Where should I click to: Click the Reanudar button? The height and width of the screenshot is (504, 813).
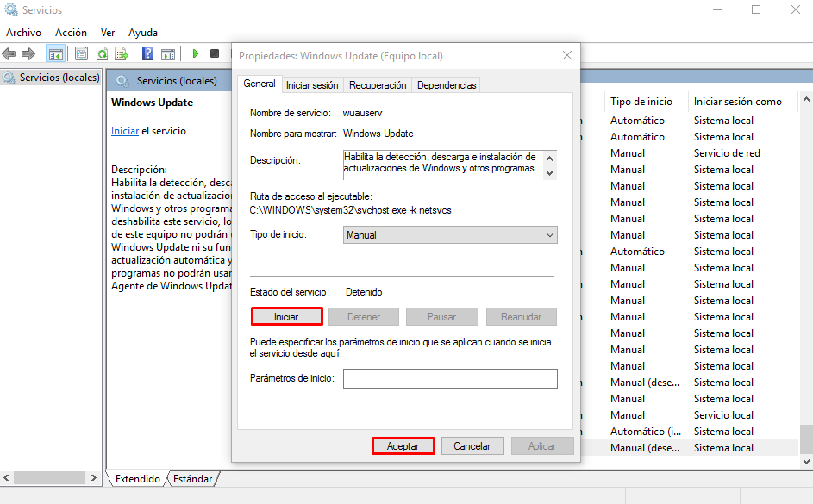(521, 316)
